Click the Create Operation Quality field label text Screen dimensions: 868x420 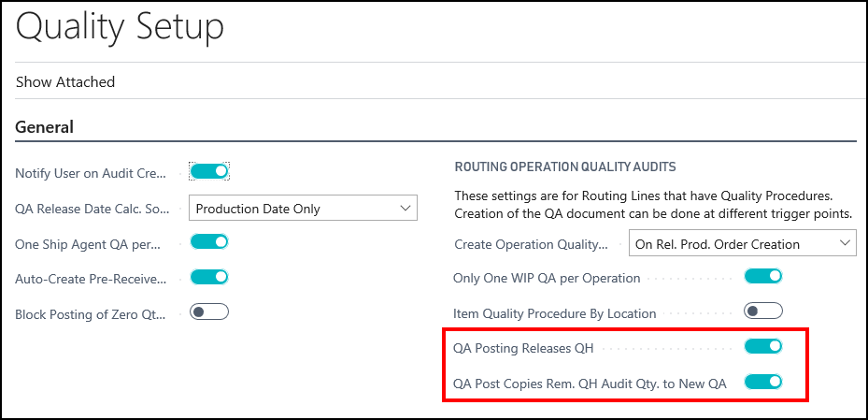[531, 244]
